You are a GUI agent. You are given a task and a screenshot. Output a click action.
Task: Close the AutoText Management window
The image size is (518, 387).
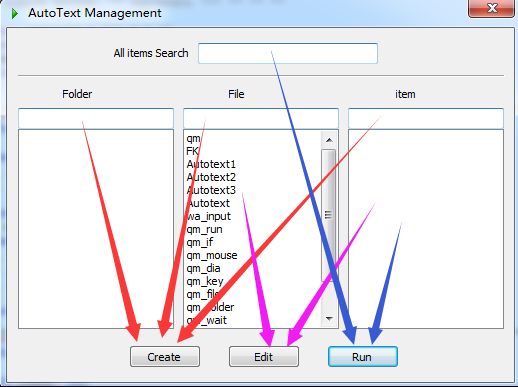click(x=491, y=8)
